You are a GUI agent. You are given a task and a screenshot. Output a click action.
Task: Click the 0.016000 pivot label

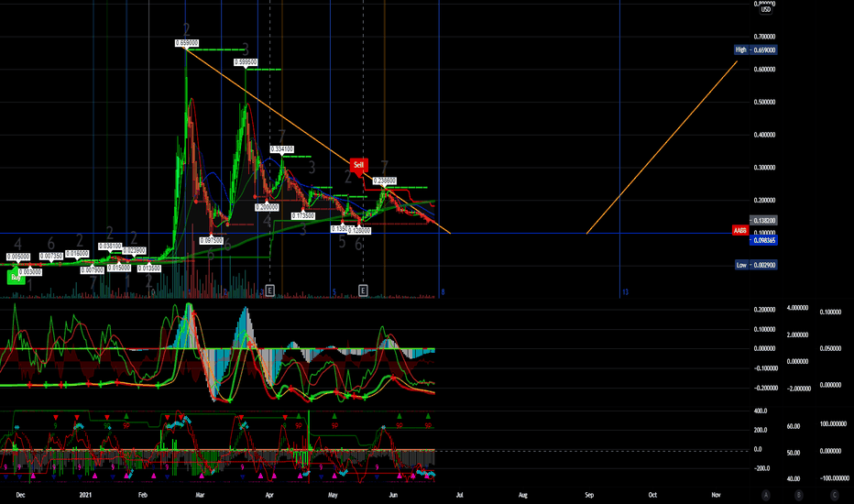[x=77, y=253]
